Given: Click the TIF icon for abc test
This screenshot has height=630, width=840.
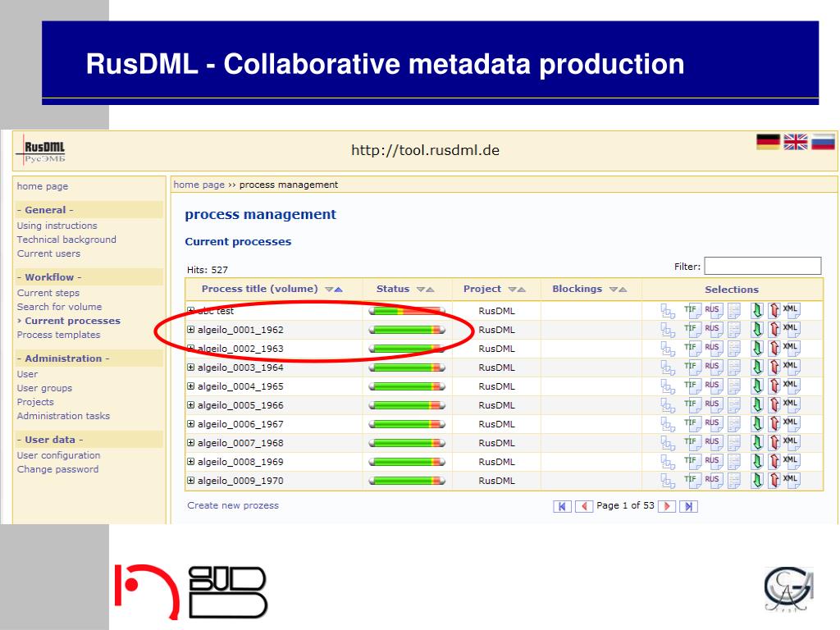Looking at the screenshot, I should click(x=692, y=311).
